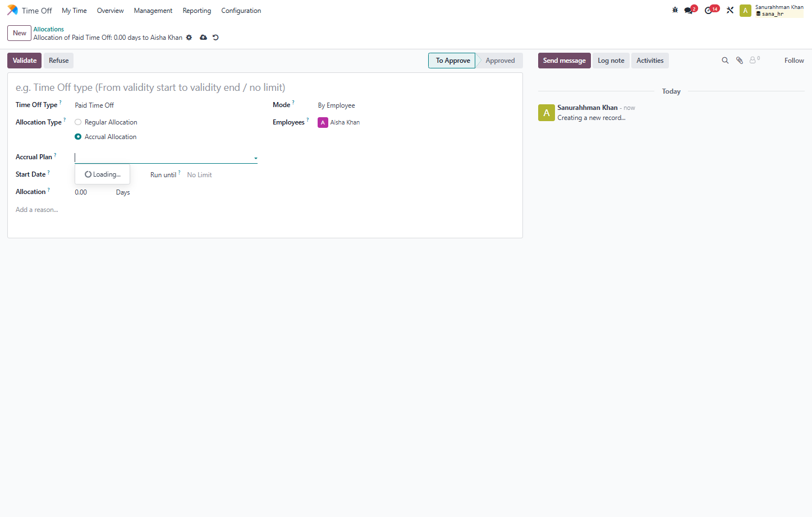Select Regular Allocation radio option

[78, 122]
